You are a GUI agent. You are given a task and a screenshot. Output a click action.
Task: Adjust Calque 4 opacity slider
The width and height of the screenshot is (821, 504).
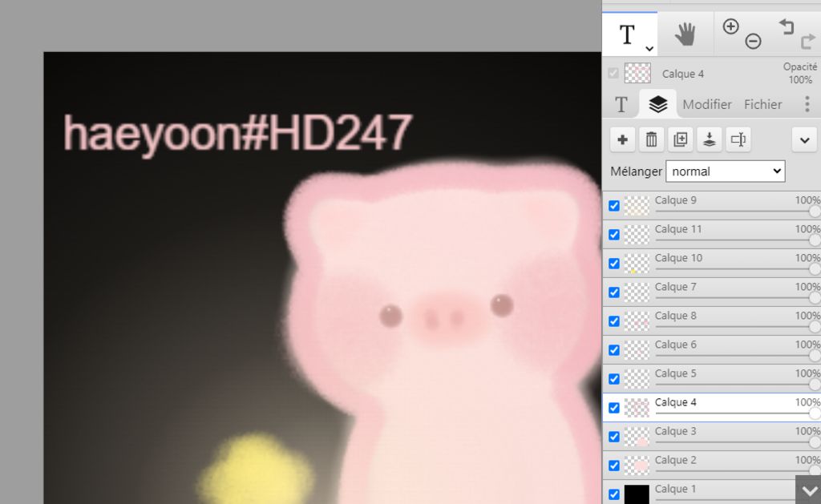pos(738,413)
